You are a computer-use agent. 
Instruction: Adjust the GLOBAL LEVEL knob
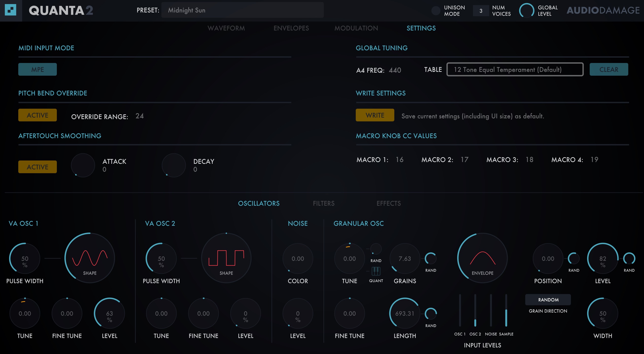coord(527,11)
